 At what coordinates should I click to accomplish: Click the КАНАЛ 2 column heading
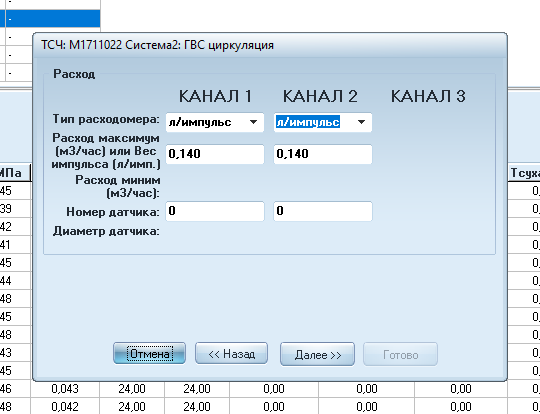[320, 96]
